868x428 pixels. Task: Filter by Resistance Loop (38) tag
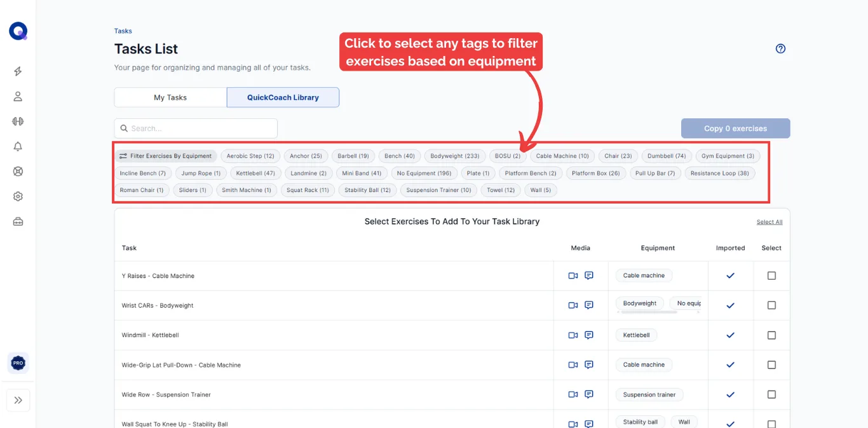click(x=720, y=173)
